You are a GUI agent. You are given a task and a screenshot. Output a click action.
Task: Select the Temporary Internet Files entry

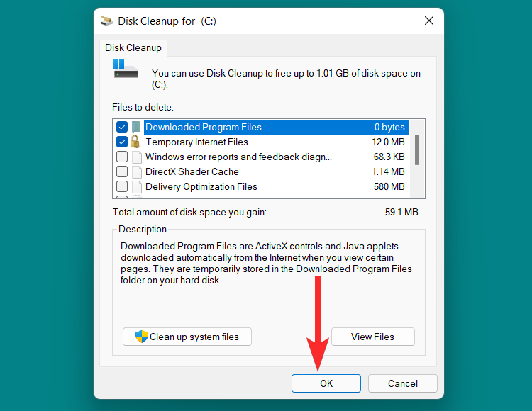click(x=261, y=142)
